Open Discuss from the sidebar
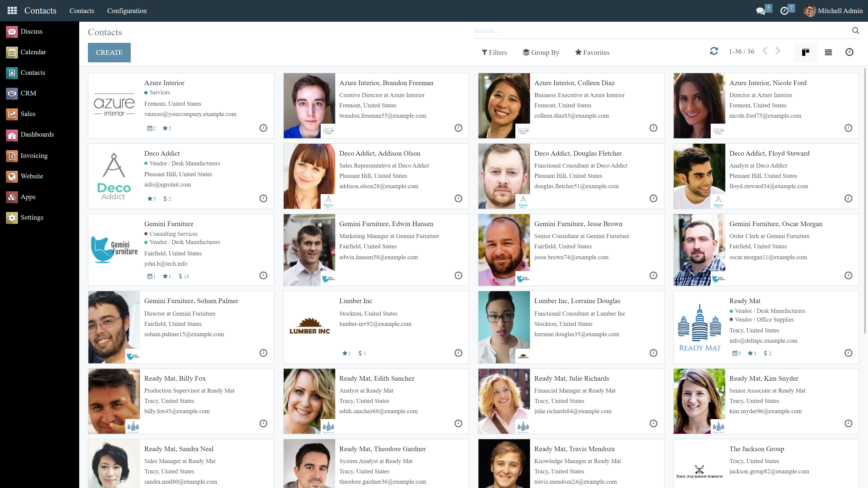 click(x=31, y=31)
